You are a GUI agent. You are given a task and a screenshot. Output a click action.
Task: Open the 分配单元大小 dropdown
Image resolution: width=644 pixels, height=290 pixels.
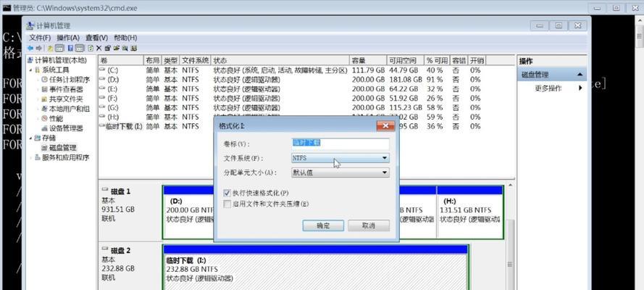[340, 173]
